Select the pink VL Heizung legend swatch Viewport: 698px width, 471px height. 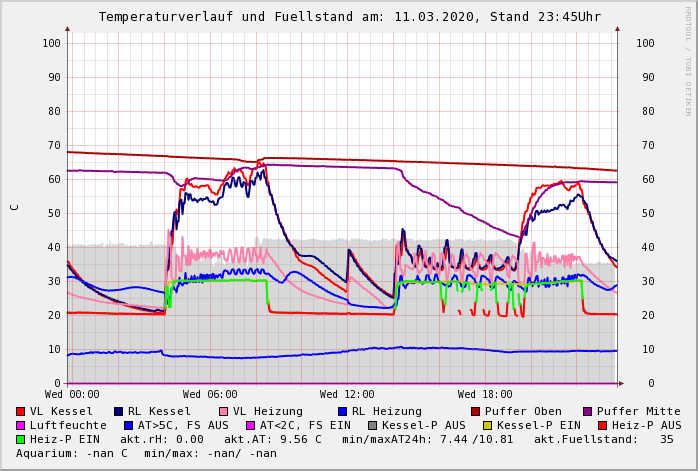click(223, 411)
